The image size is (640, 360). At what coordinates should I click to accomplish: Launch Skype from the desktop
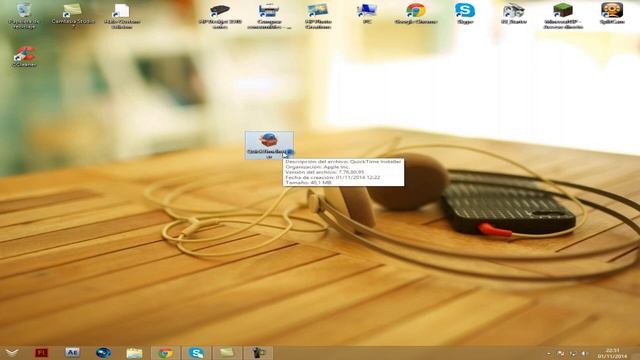(465, 13)
